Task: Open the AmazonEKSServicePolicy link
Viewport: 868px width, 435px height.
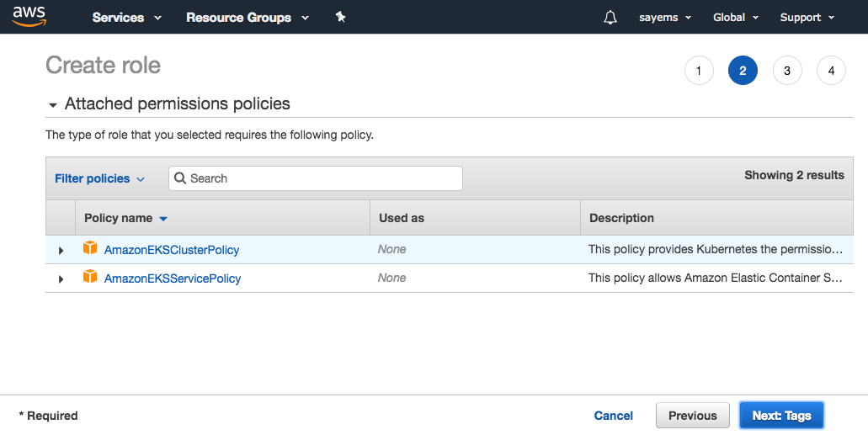Action: point(172,279)
